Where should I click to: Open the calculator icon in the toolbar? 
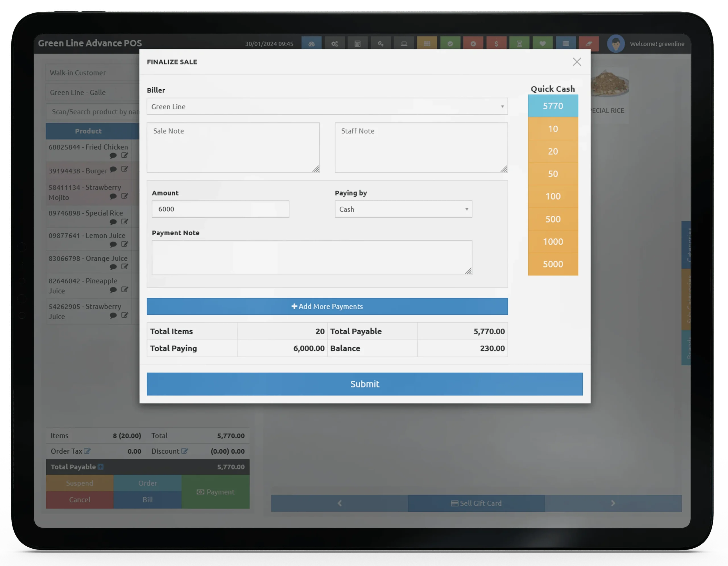pyautogui.click(x=358, y=43)
